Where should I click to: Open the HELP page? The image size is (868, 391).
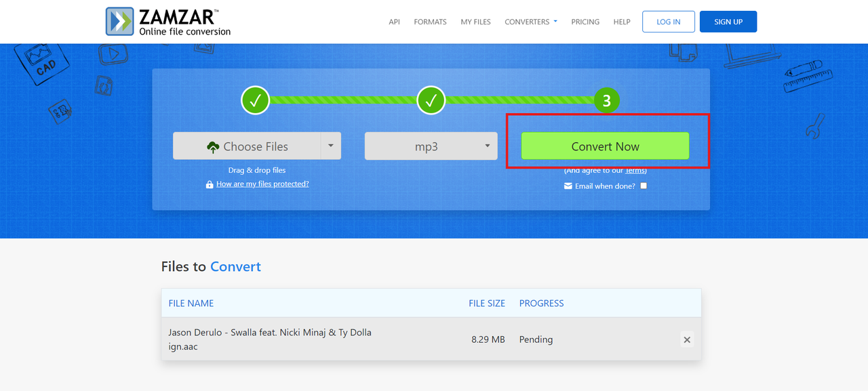click(x=622, y=22)
